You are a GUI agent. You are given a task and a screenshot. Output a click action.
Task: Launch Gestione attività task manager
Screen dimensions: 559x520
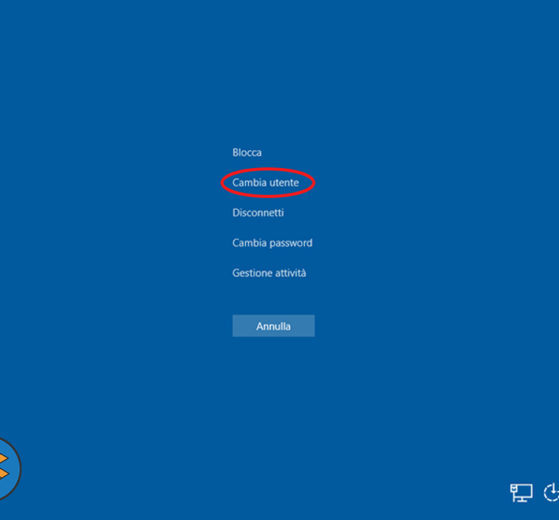coord(269,273)
